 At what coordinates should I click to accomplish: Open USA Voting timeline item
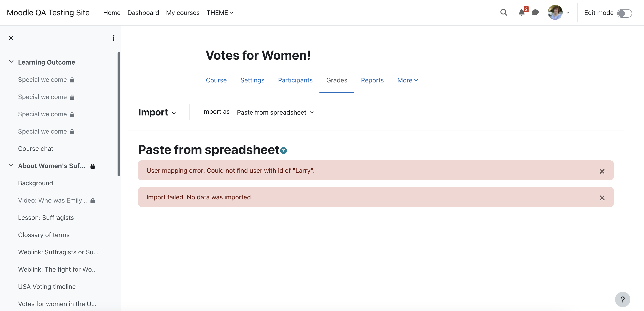pos(47,287)
